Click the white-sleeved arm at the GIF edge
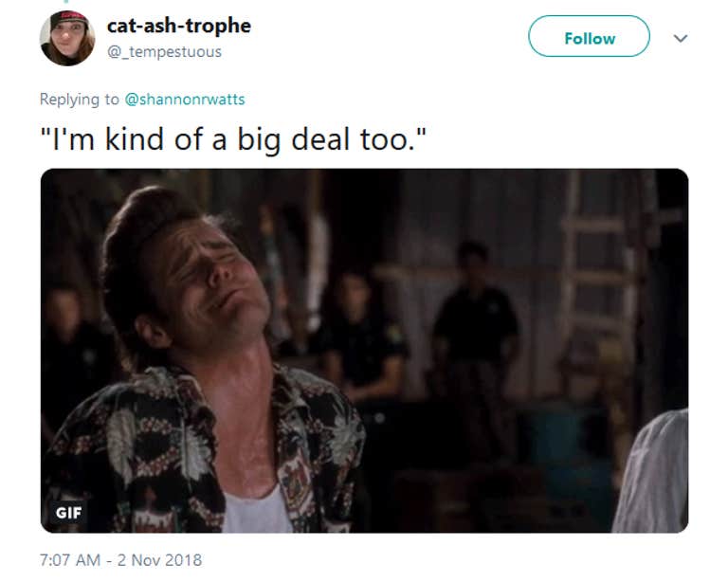 pos(652,473)
